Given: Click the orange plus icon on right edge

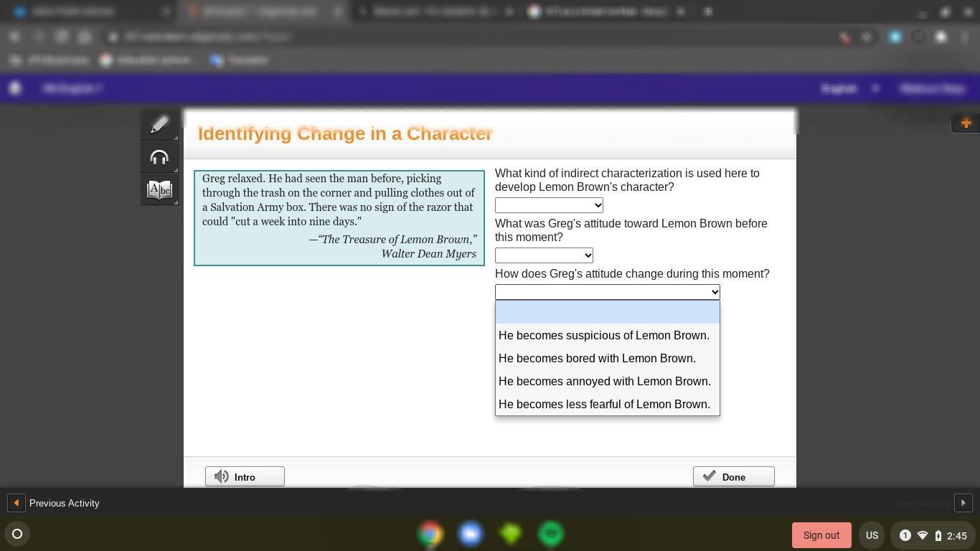Looking at the screenshot, I should coord(966,123).
